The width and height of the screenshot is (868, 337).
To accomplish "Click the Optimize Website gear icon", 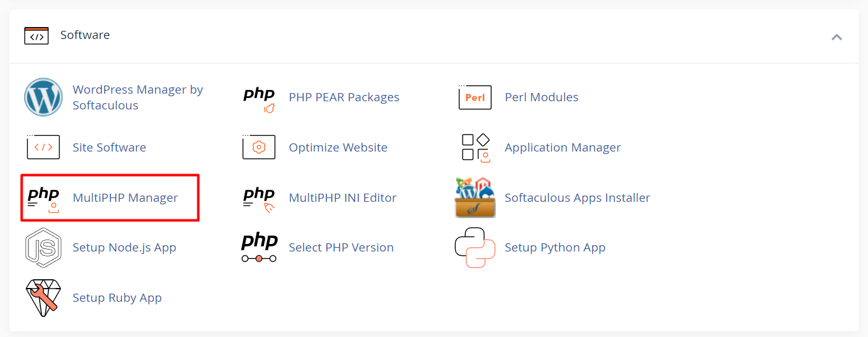I will pyautogui.click(x=259, y=147).
